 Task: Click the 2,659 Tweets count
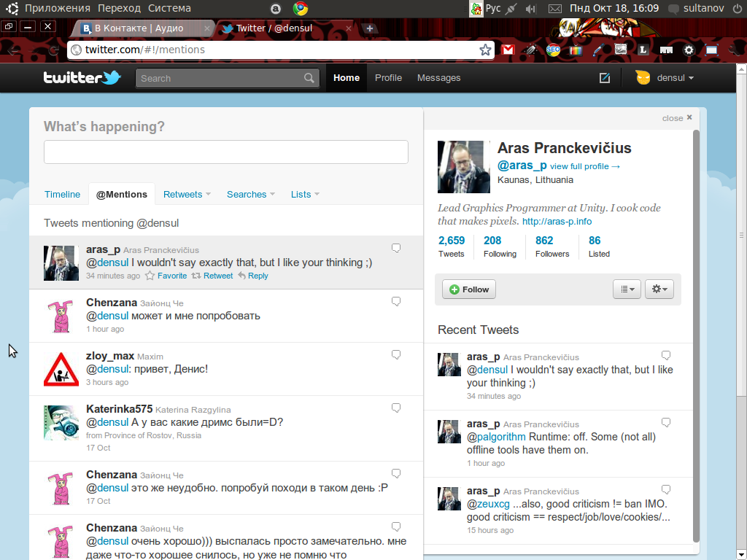(451, 246)
